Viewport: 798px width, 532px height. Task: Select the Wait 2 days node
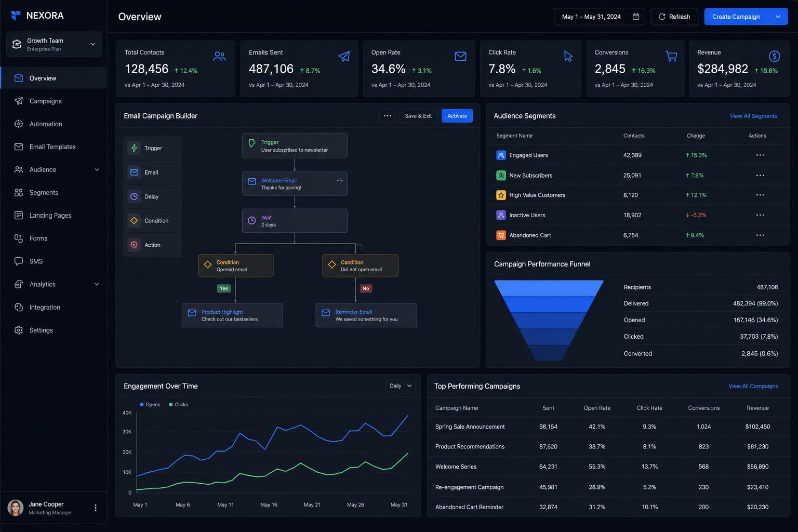[295, 221]
